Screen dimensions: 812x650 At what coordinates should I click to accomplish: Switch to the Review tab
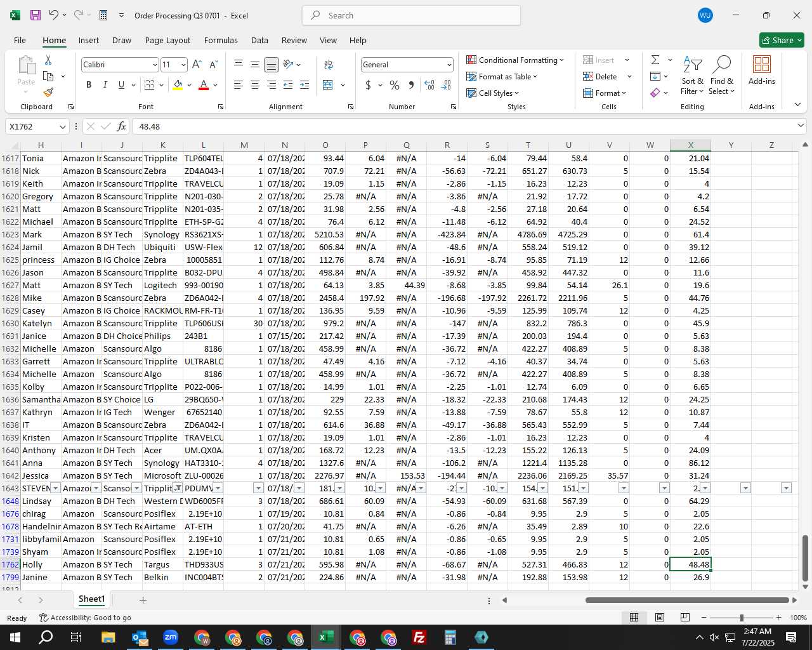pos(294,40)
